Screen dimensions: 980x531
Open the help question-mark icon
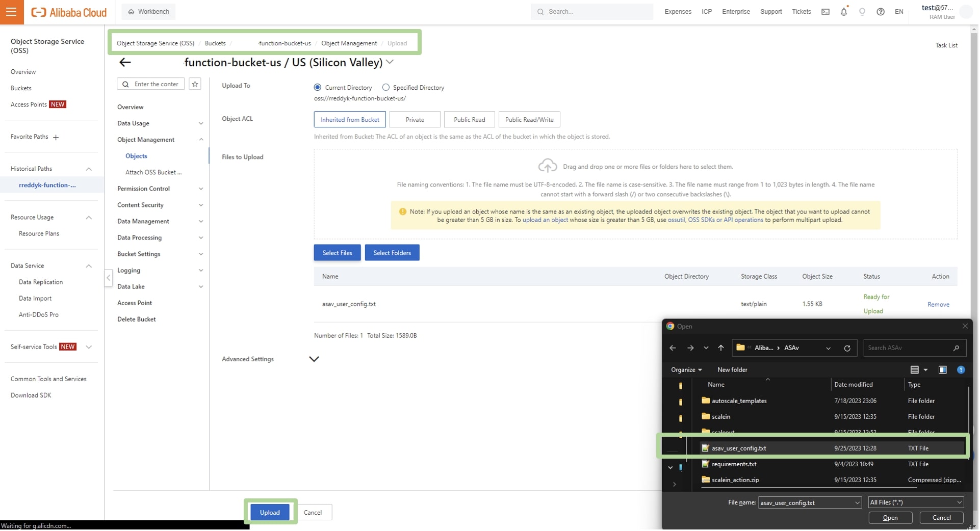point(880,11)
